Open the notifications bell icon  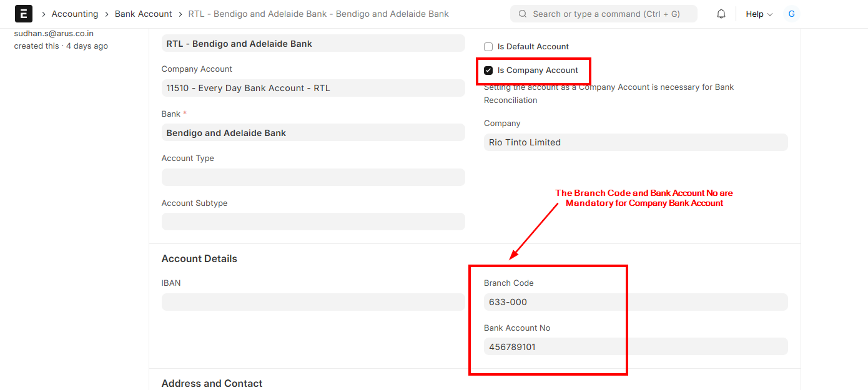click(721, 14)
